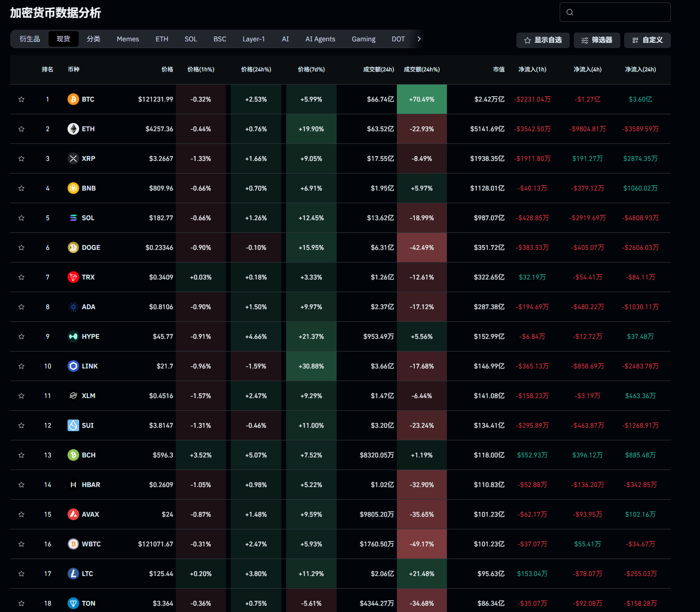Click the BTC coin icon

click(73, 99)
